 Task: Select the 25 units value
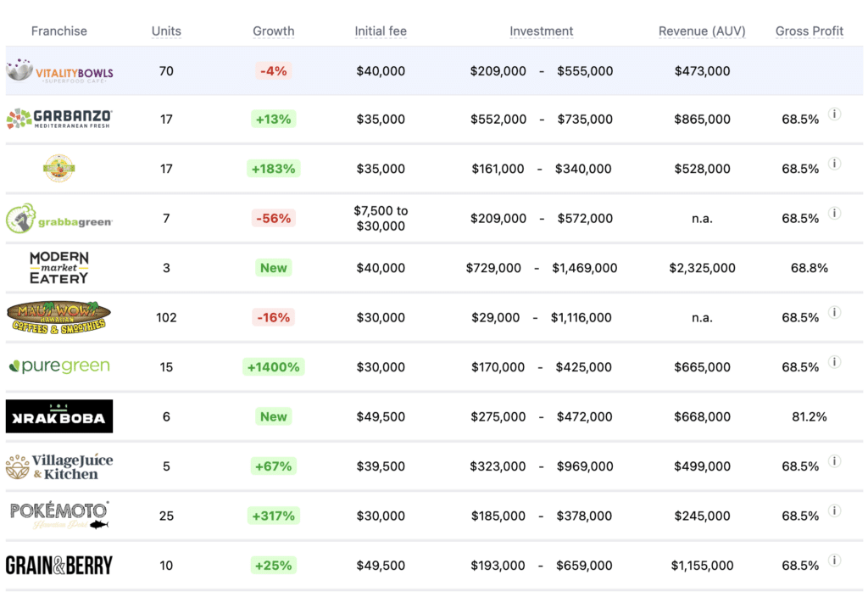click(167, 516)
